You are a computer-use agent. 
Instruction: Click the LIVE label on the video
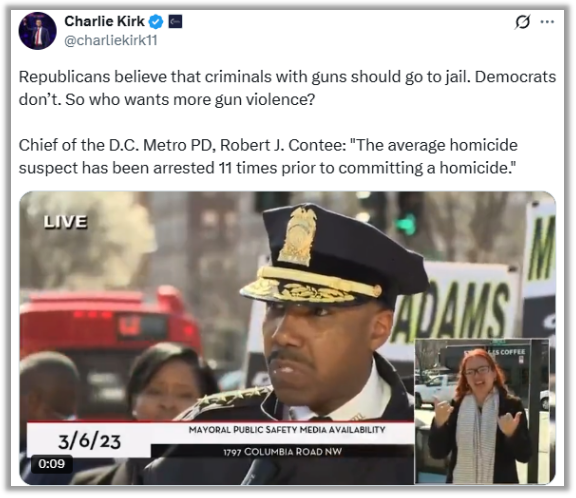point(65,222)
